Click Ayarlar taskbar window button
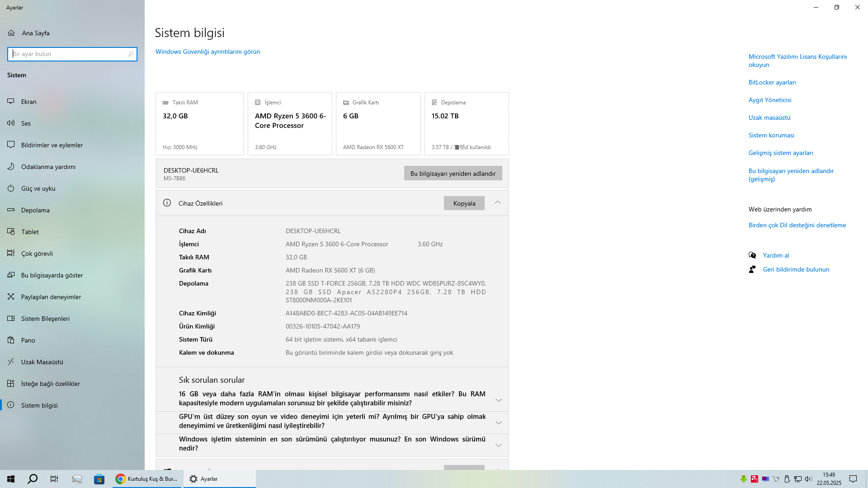Viewport: 868px width, 488px height. pyautogui.click(x=220, y=479)
